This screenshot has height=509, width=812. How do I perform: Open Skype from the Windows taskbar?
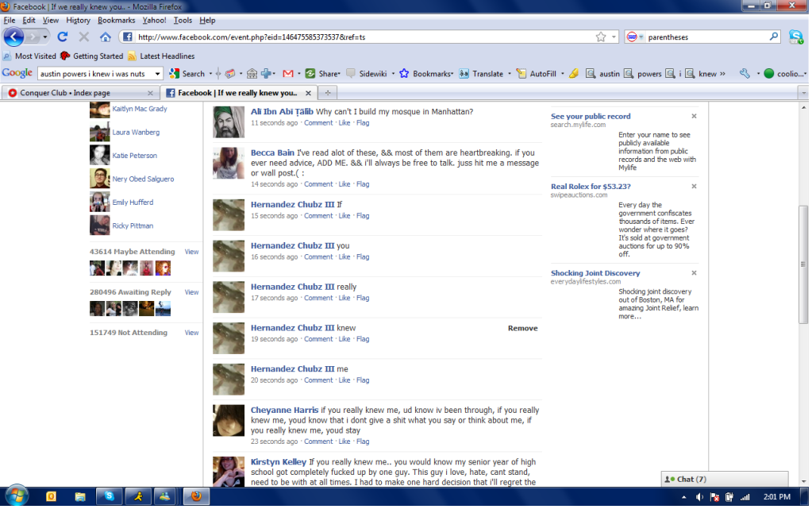pyautogui.click(x=109, y=497)
